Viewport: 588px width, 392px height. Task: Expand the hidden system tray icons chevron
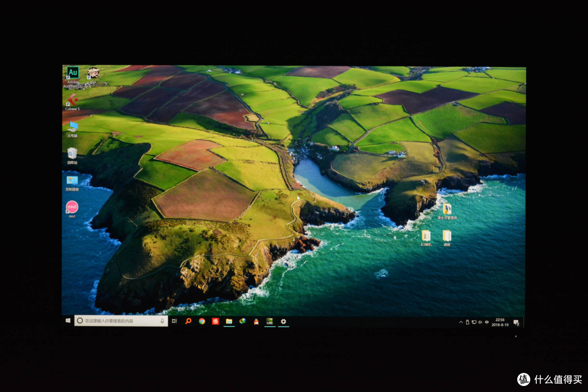[x=461, y=322]
